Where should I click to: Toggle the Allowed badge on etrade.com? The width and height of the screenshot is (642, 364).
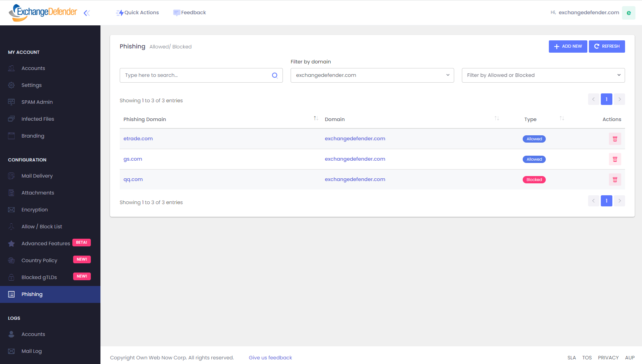(534, 139)
